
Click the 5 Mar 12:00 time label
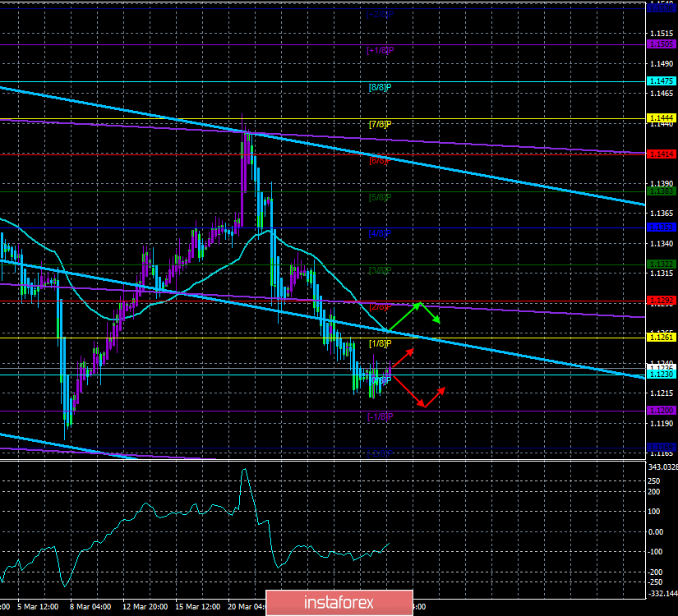pyautogui.click(x=39, y=607)
